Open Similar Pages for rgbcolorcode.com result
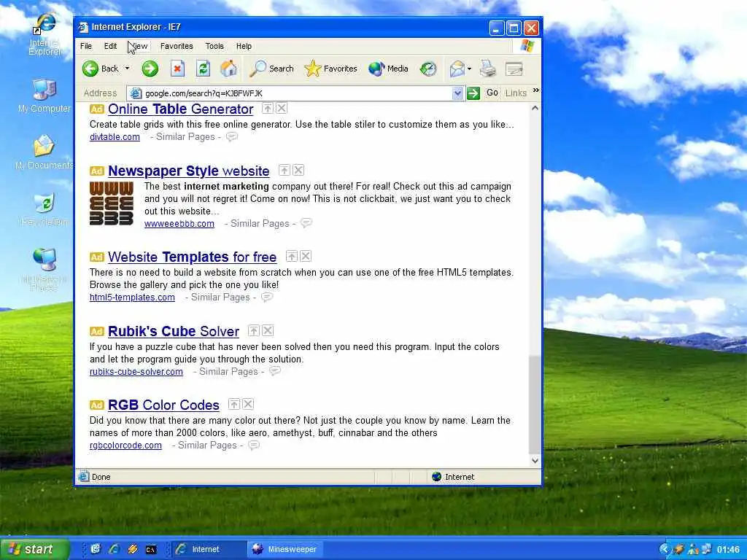Image resolution: width=747 pixels, height=560 pixels. coord(207,446)
